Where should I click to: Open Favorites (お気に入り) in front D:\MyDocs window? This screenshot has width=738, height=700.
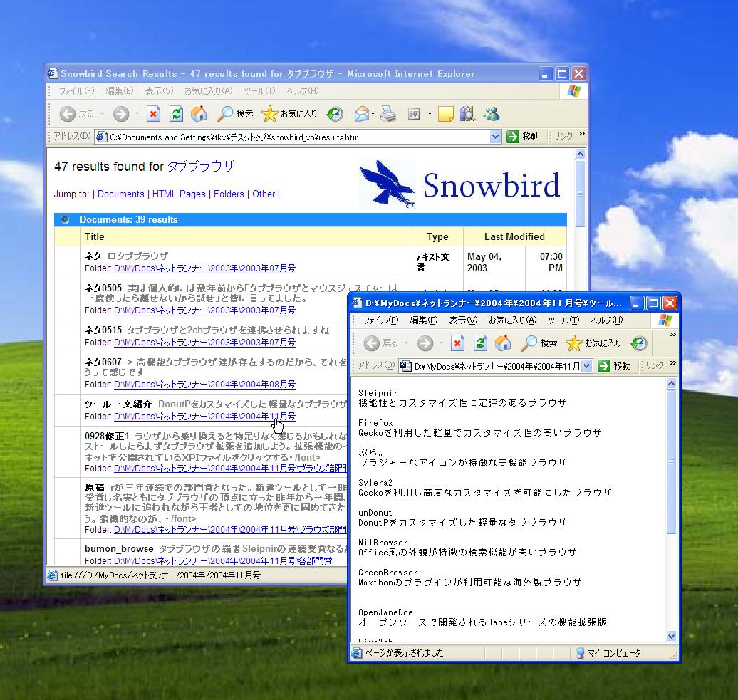point(593,343)
